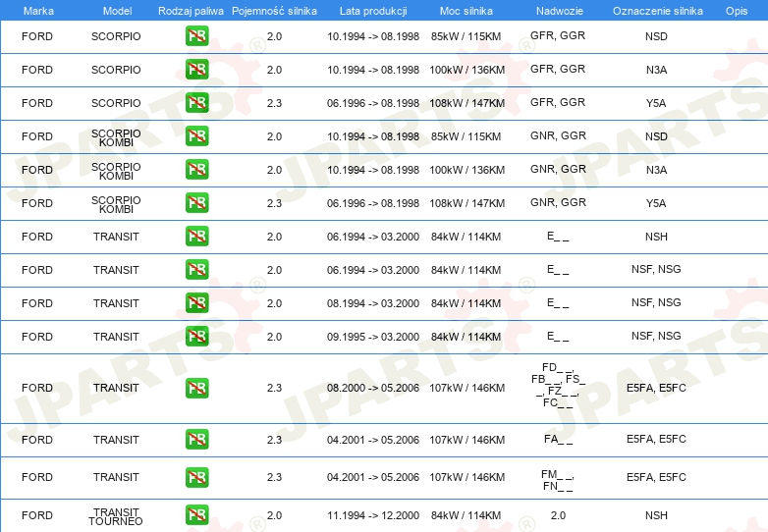Image resolution: width=768 pixels, height=532 pixels.
Task: Click the NSD engine code in the first Scorpio row
Action: click(x=656, y=36)
